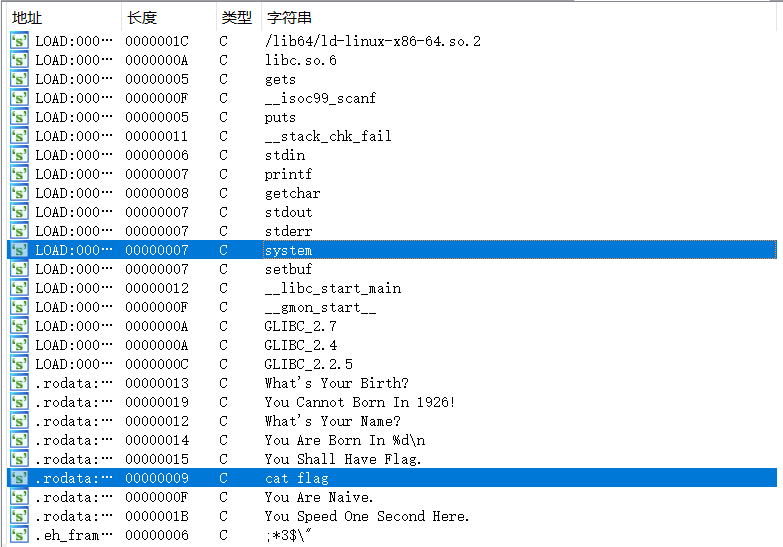Select the You Are Born In %d\n row

[x=392, y=440]
